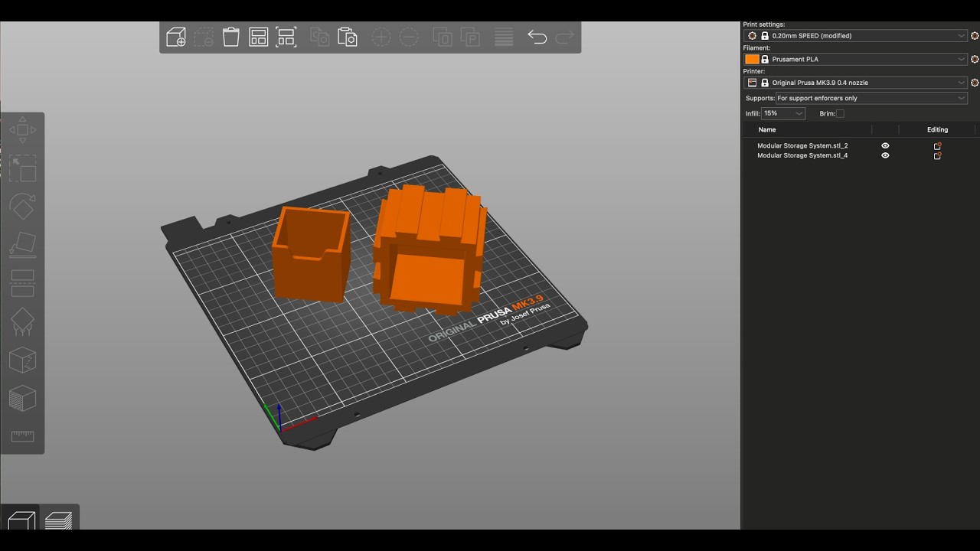Open the variable layer height tool
The width and height of the screenshot is (980, 551).
point(504,37)
